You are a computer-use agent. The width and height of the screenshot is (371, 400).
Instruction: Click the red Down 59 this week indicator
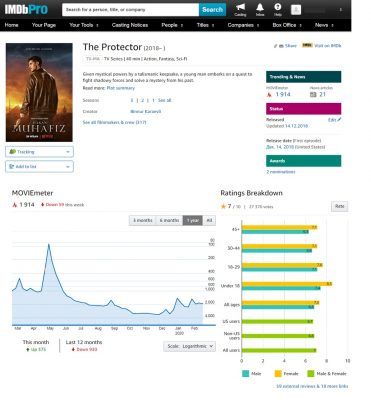coord(62,205)
